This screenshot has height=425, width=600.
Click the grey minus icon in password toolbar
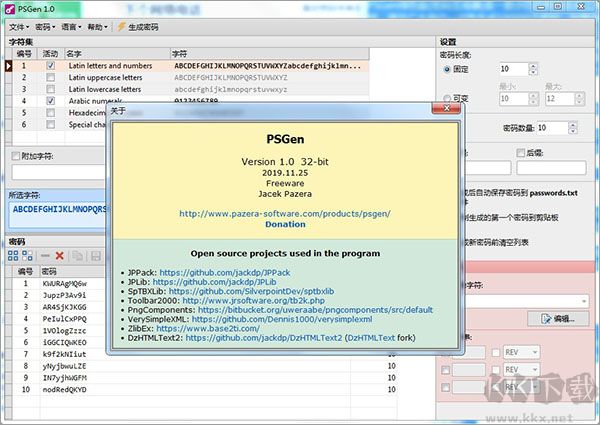point(45,256)
